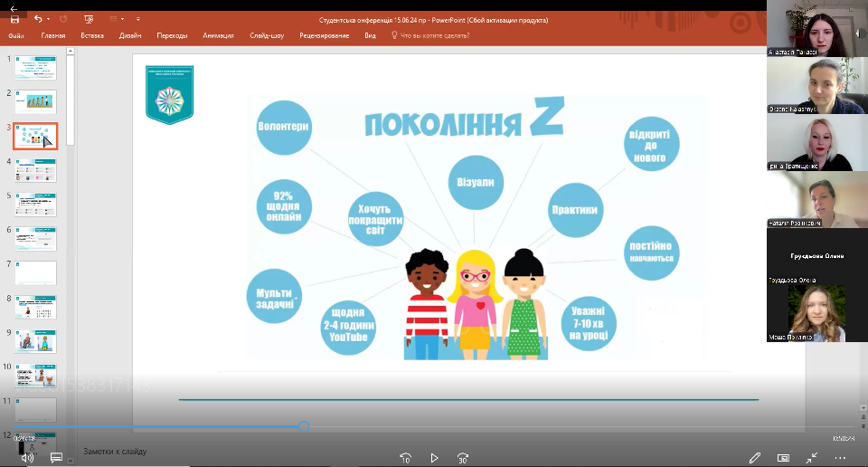Image resolution: width=868 pixels, height=467 pixels.
Task: Click the back arrow at top left
Action: [x=13, y=7]
